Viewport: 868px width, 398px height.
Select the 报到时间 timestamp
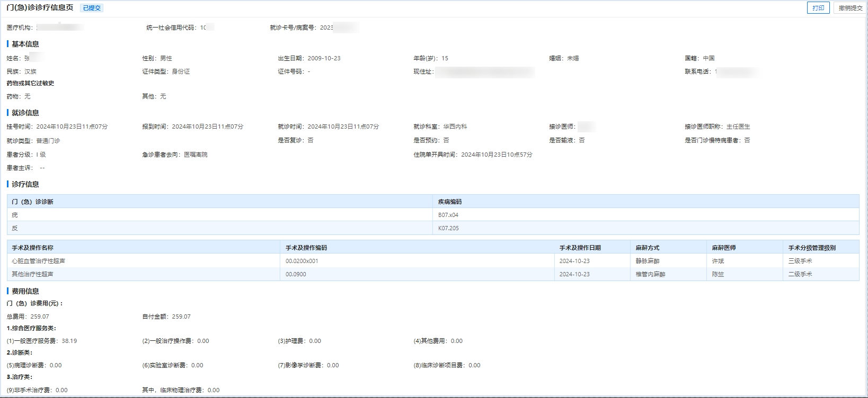tap(208, 126)
